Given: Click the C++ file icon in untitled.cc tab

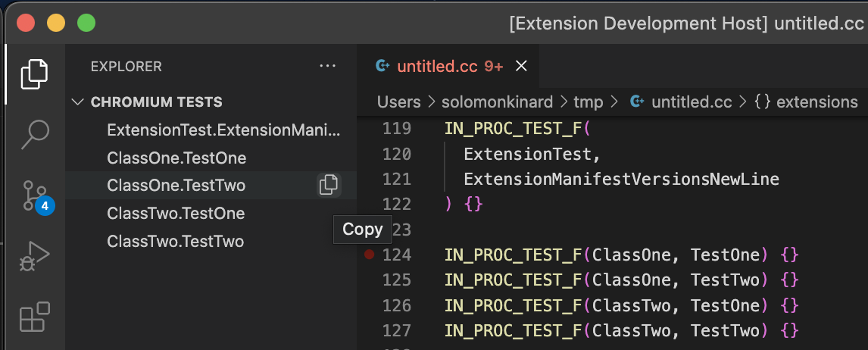Looking at the screenshot, I should coord(382,67).
